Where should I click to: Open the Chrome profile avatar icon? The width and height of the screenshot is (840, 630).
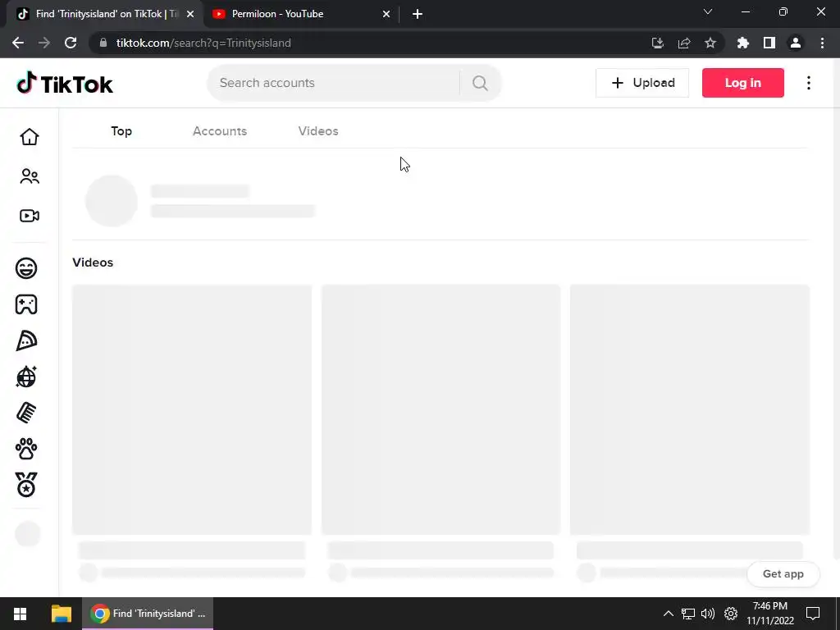tap(796, 43)
